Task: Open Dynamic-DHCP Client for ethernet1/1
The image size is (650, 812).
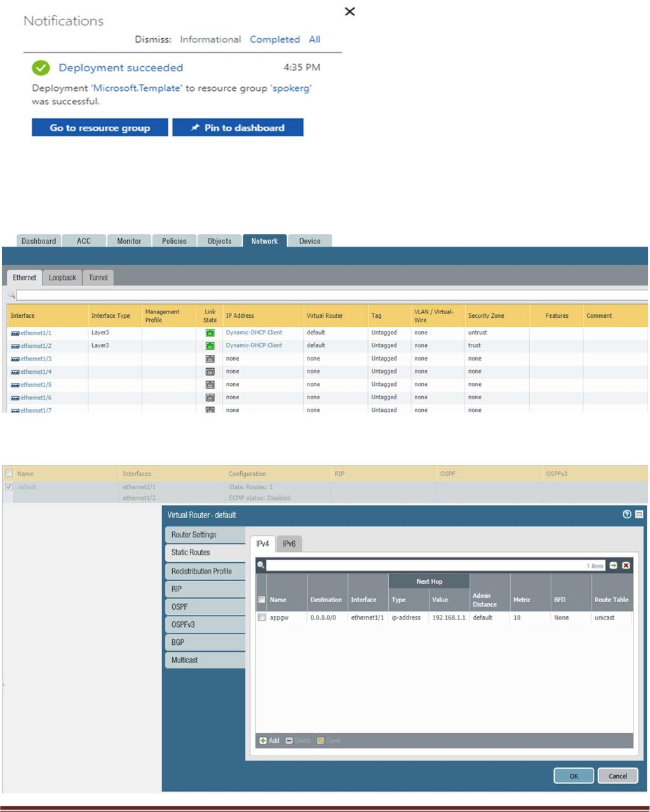Action: 254,333
